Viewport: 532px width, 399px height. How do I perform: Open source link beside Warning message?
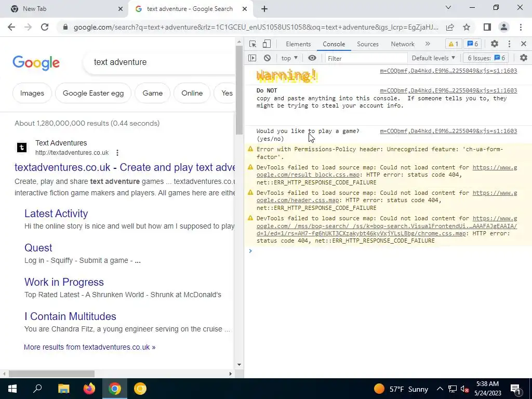pyautogui.click(x=448, y=71)
